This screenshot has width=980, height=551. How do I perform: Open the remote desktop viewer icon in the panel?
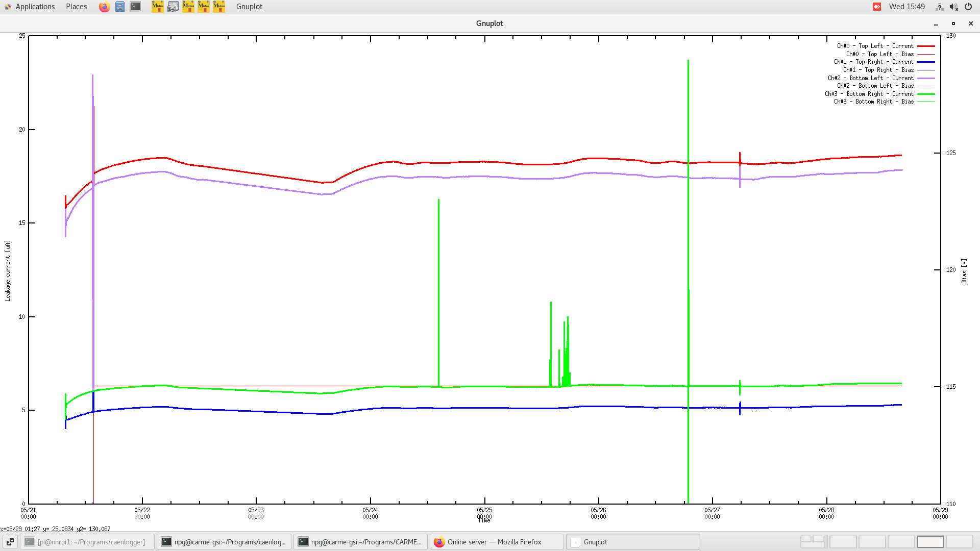tap(173, 7)
